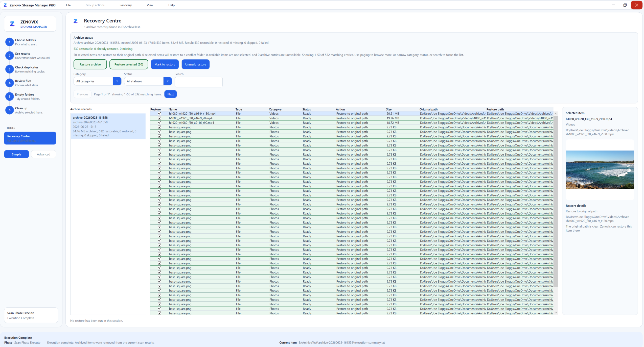Open the Help menu
The width and height of the screenshot is (644, 347).
[171, 5]
